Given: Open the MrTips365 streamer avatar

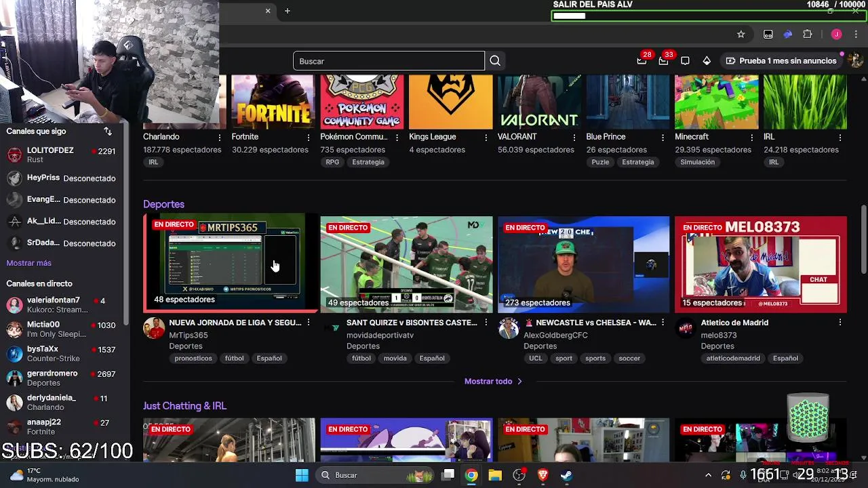Looking at the screenshot, I should tap(154, 329).
